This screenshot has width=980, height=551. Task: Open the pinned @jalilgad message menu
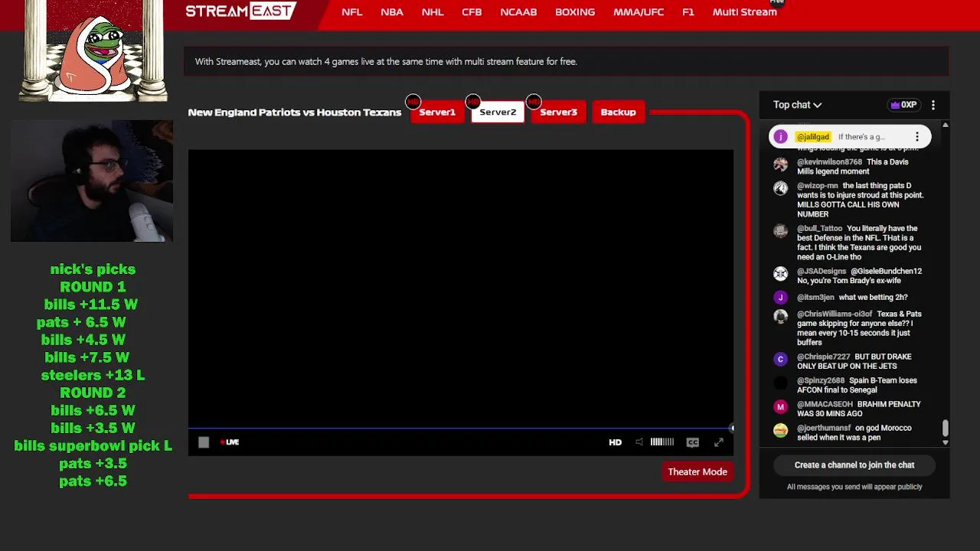916,137
